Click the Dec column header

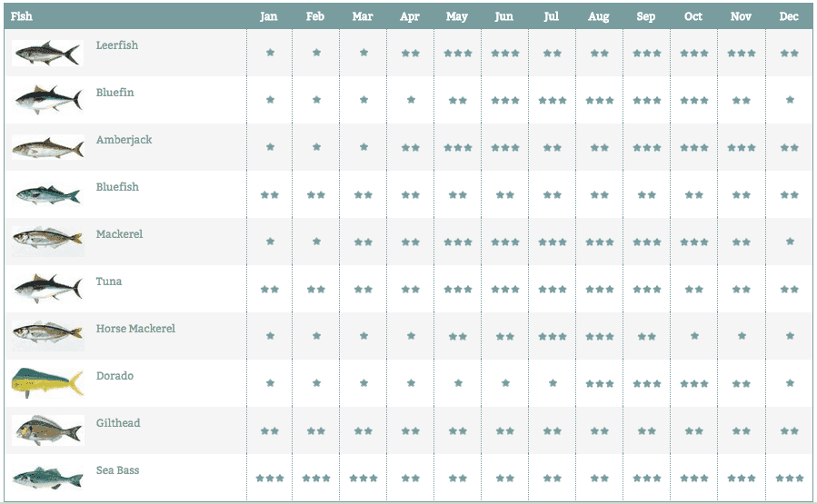[789, 16]
